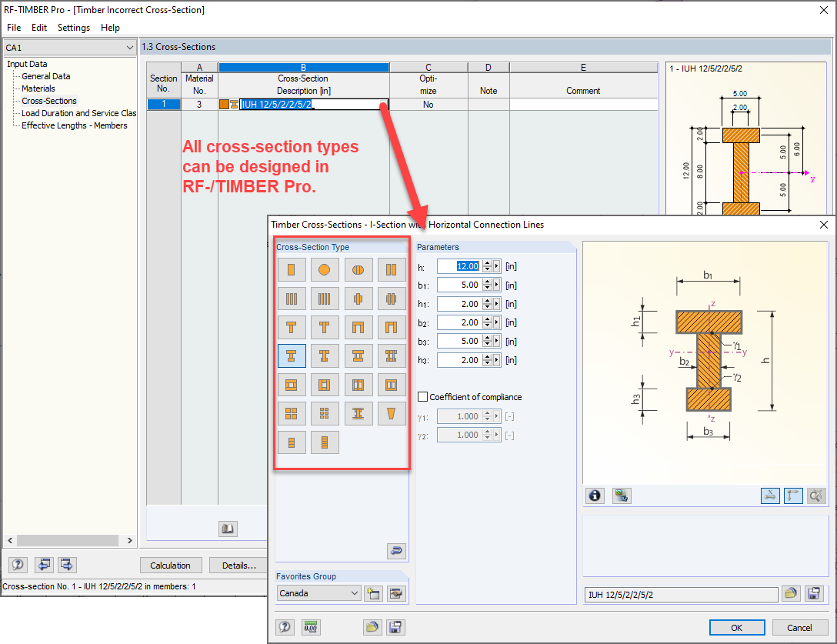Select column B header in the table
Screen dimensions: 837x644
click(x=303, y=68)
